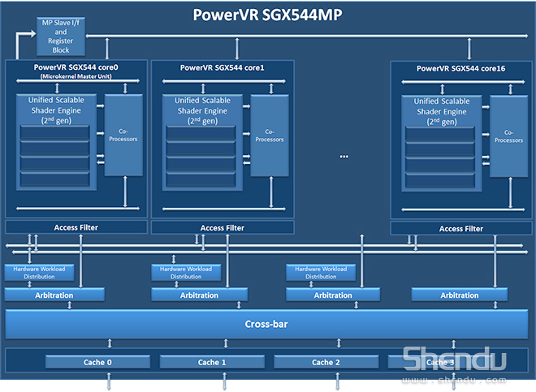Click the Shendu watermark logo
This screenshot has height=392, width=536.
click(456, 364)
